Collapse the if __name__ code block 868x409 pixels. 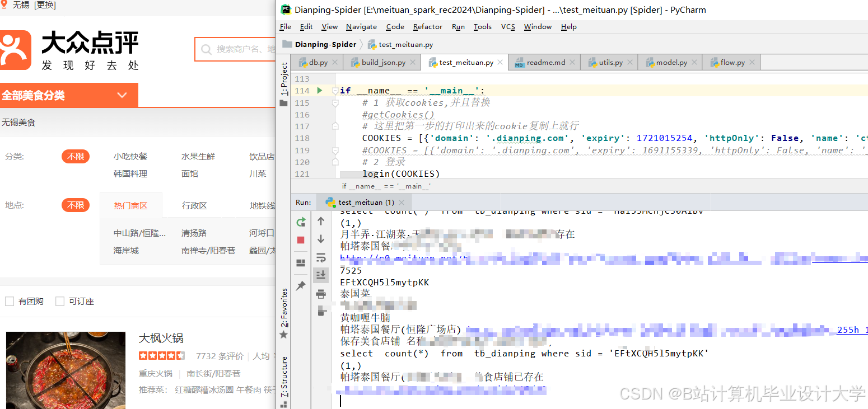click(335, 91)
